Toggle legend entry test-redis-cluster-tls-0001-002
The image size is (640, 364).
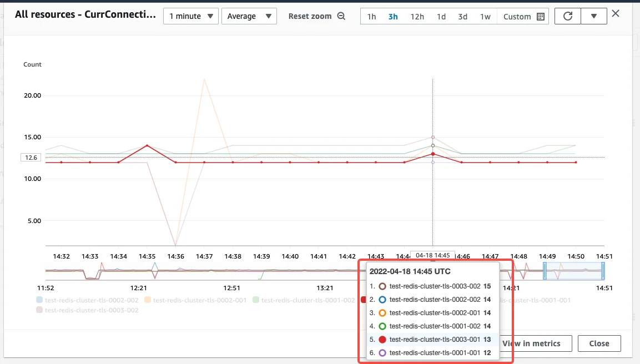point(304,300)
